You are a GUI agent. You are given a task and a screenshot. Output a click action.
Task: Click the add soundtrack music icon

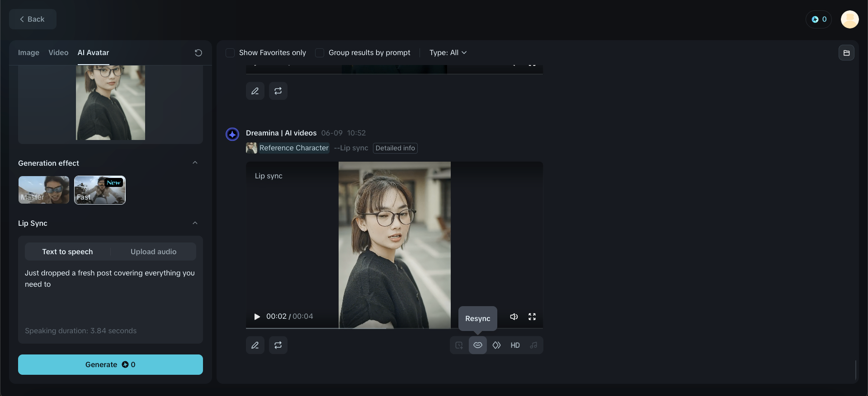533,345
